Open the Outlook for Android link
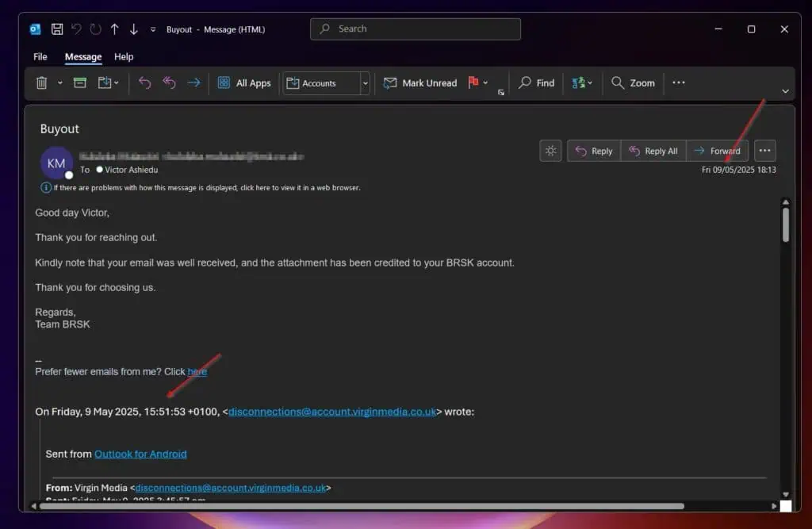The width and height of the screenshot is (812, 529). 140,454
